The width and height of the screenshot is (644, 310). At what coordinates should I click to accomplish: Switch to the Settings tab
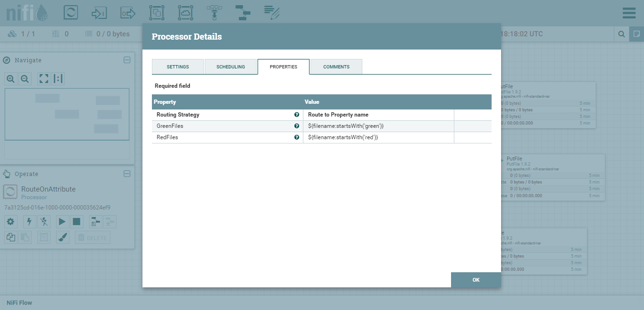[x=178, y=67]
